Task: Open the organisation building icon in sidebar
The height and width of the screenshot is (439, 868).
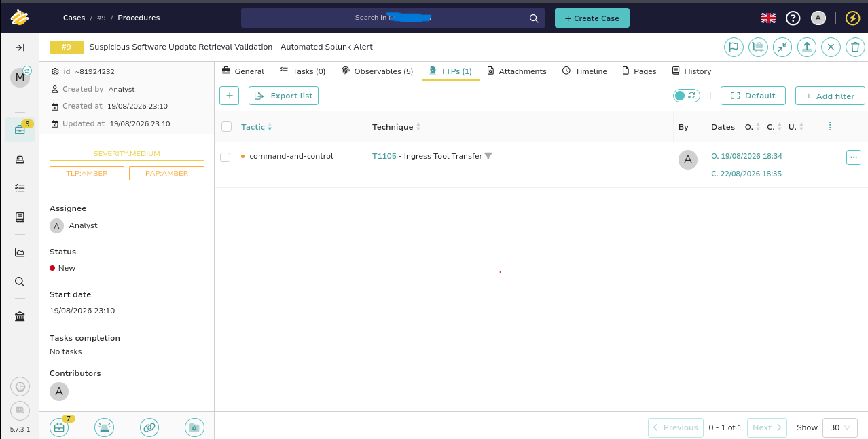Action: 20,317
